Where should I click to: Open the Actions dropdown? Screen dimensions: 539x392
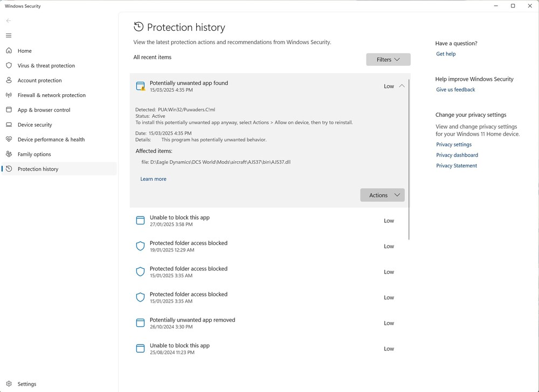coord(382,195)
